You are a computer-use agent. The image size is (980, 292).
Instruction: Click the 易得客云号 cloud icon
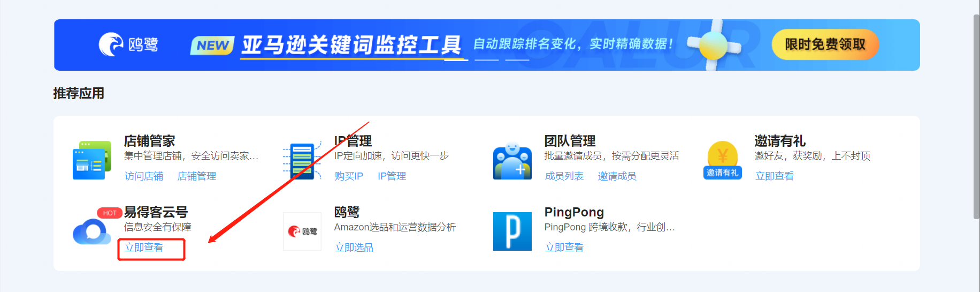[x=91, y=231]
